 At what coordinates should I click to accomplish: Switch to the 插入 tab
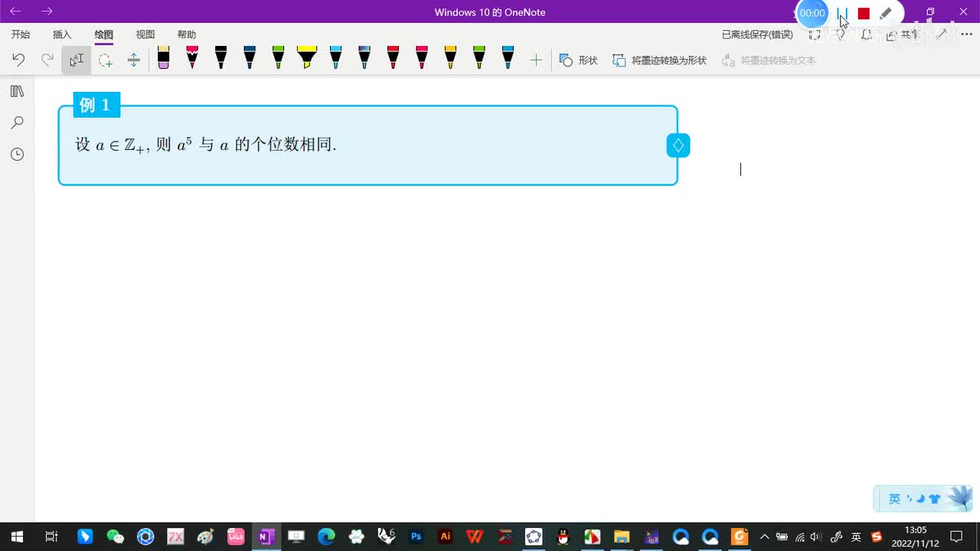click(62, 34)
